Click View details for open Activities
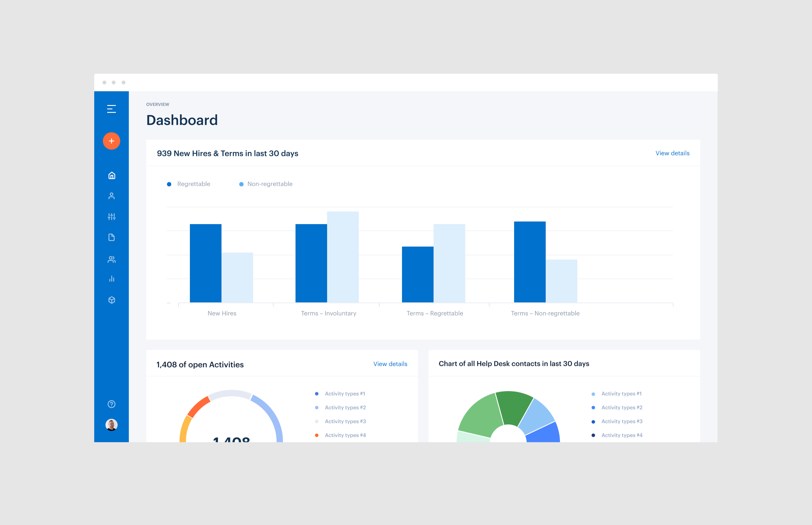Image resolution: width=812 pixels, height=525 pixels. pos(390,364)
